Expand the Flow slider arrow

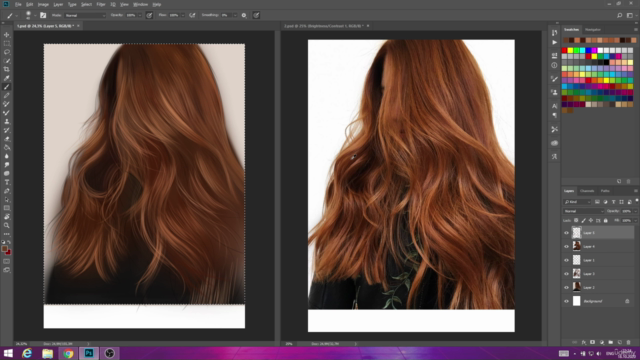[x=182, y=15]
